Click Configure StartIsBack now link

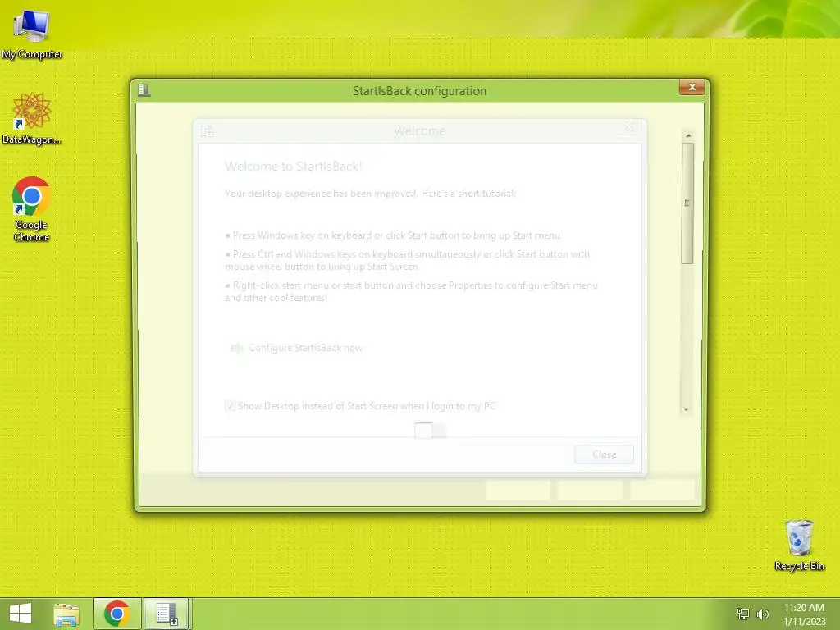(305, 348)
